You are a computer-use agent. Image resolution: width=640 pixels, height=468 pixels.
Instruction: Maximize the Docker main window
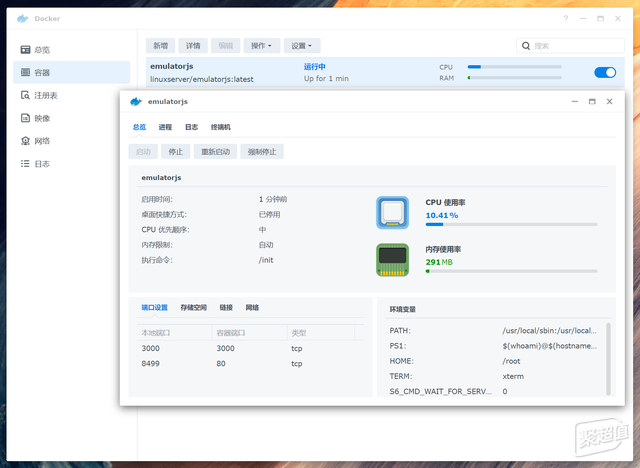coord(600,18)
